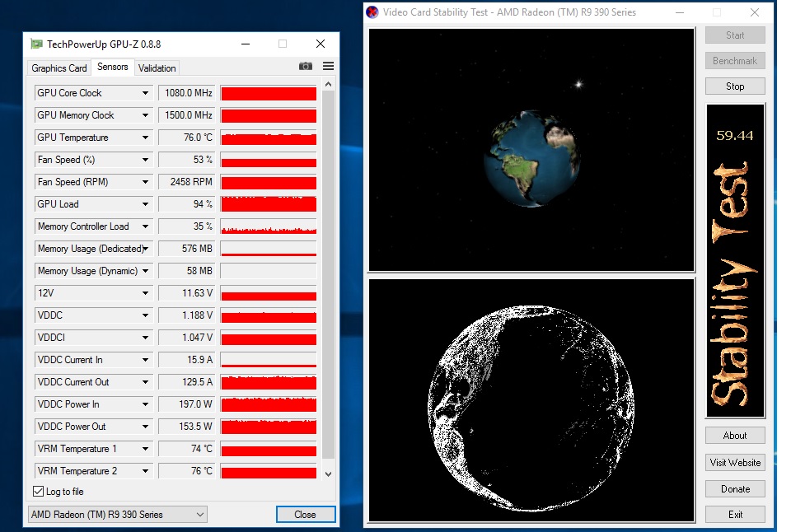Open the Validation tab

(x=157, y=68)
